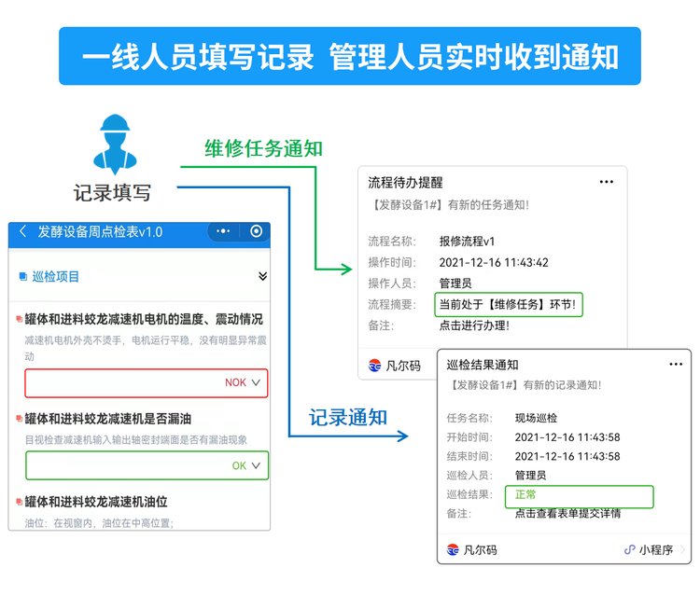Select the 罐体和进料蛟龙减速机油位 item title
Screen dimensions: 700x595
[108, 501]
